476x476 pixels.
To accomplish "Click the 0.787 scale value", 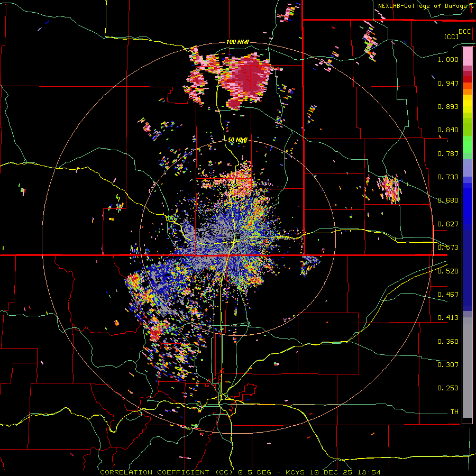I will tap(448, 153).
